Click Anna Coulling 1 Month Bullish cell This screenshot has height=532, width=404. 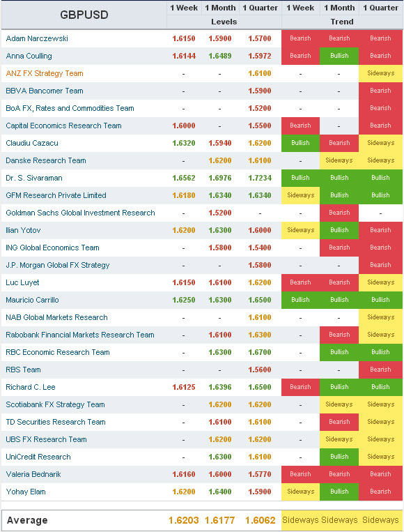click(339, 56)
